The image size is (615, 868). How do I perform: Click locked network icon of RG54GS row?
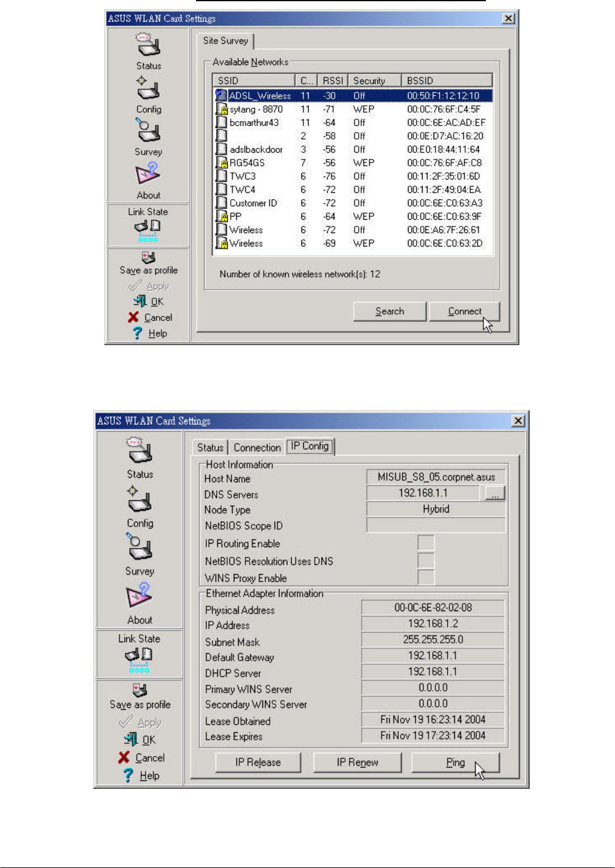click(222, 163)
